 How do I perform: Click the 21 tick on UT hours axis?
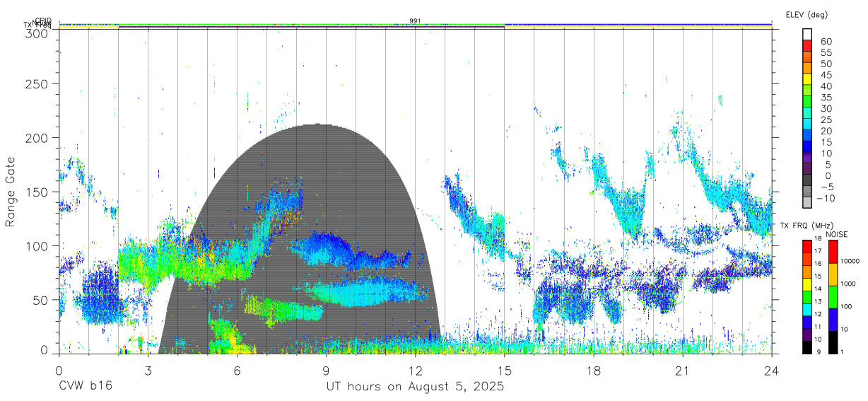click(682, 371)
